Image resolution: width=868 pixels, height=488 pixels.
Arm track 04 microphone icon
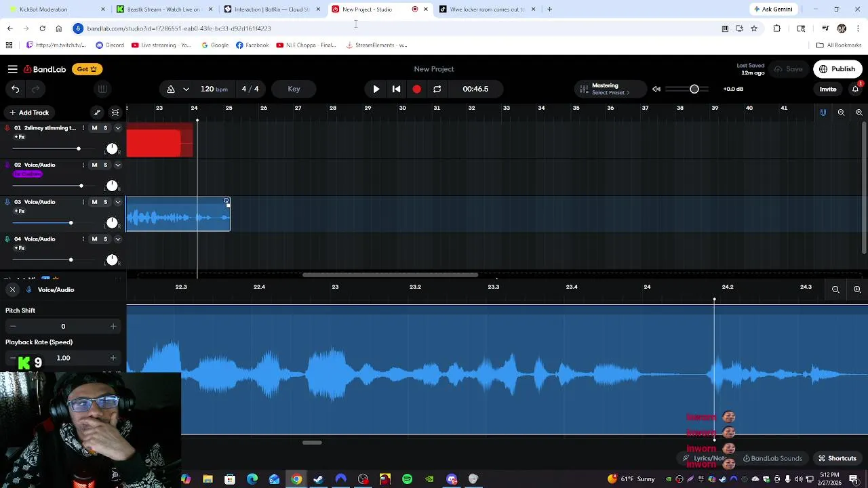click(7, 239)
